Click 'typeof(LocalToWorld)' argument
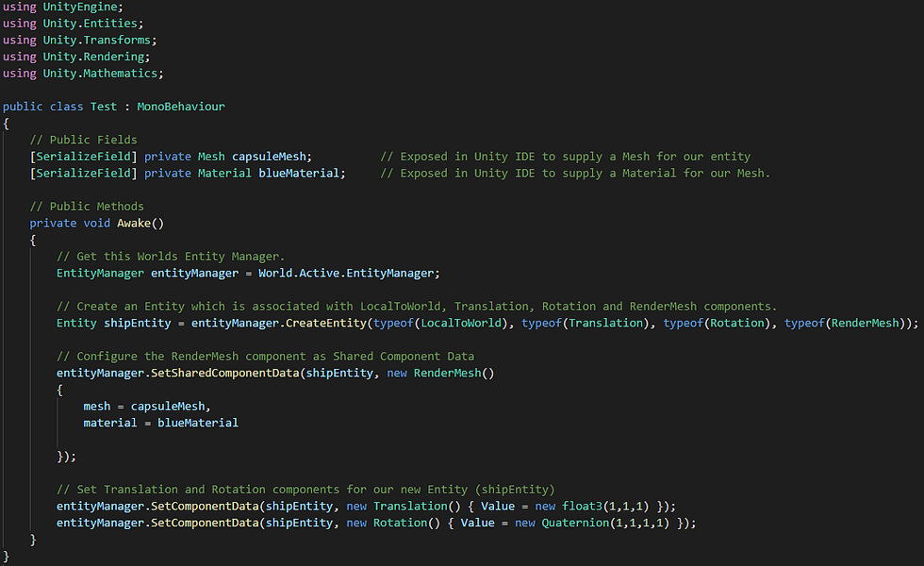Viewport: 924px width, 566px height. point(439,323)
